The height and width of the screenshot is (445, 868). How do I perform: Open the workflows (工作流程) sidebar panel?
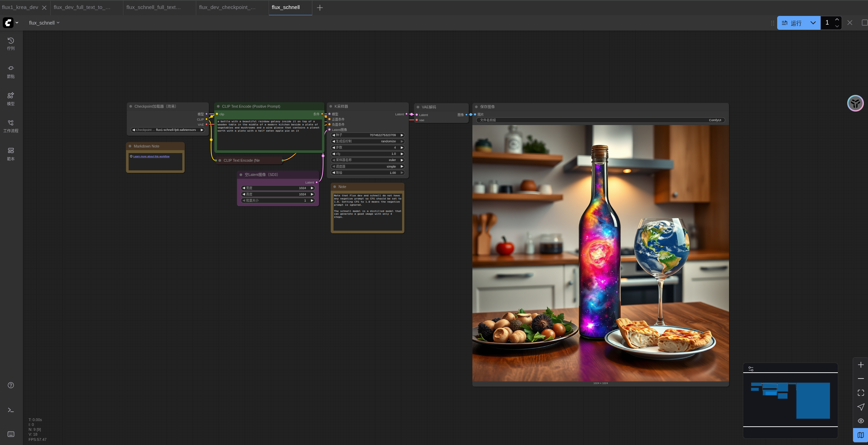click(11, 126)
